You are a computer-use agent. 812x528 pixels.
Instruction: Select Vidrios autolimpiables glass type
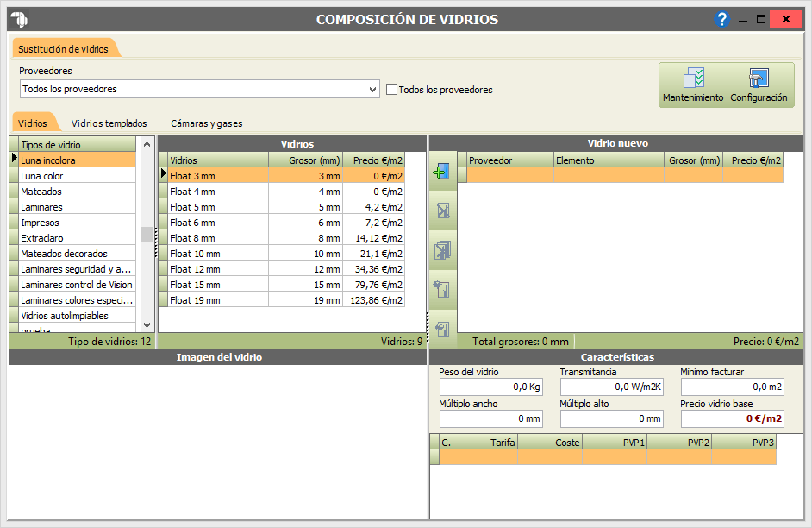tap(78, 316)
